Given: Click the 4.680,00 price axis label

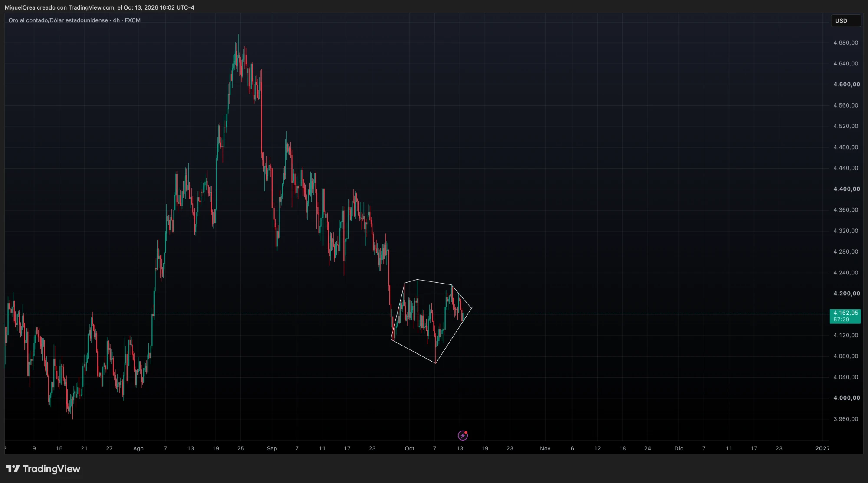Looking at the screenshot, I should click(x=845, y=43).
